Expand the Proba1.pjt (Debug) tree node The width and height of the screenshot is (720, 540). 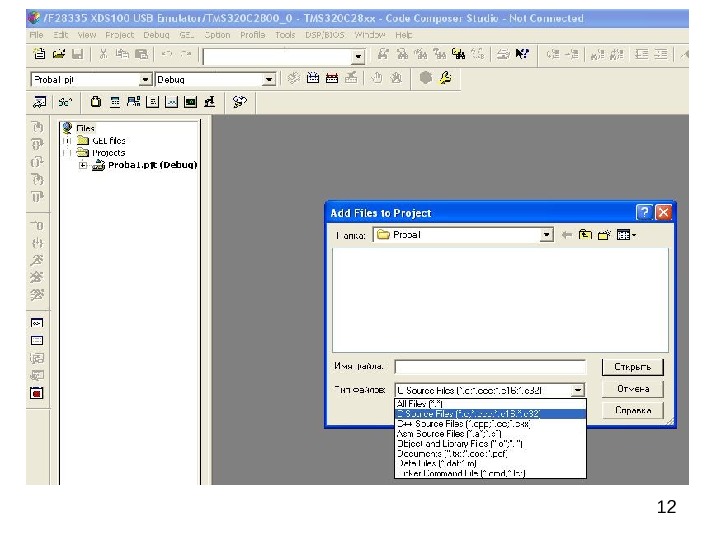click(x=83, y=165)
